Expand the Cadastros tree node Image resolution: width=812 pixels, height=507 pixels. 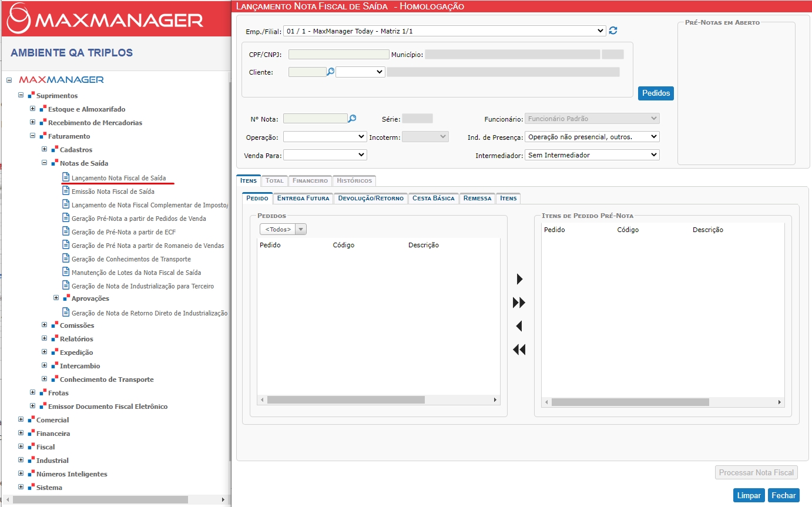tap(45, 149)
